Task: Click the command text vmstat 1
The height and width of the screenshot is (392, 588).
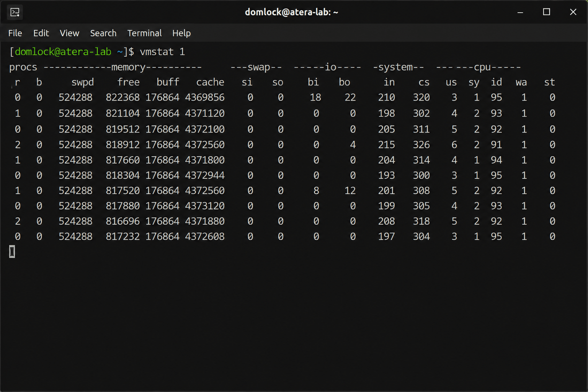Action: (162, 52)
